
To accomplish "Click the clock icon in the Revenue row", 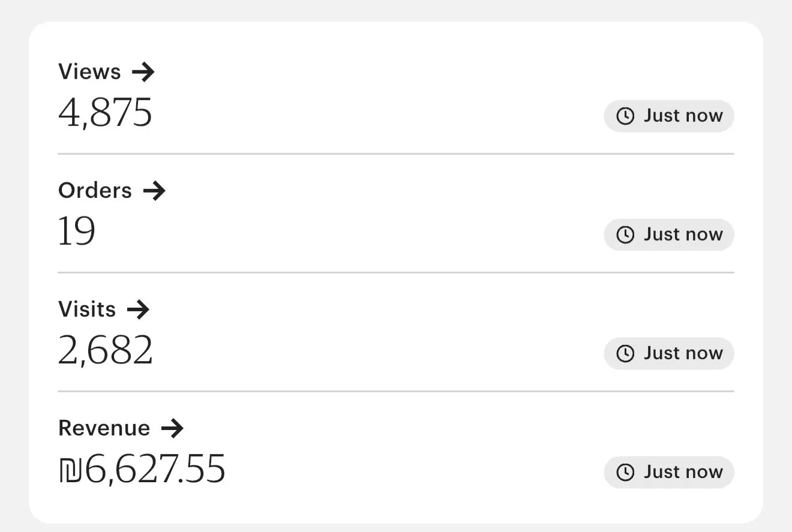I will (x=625, y=473).
